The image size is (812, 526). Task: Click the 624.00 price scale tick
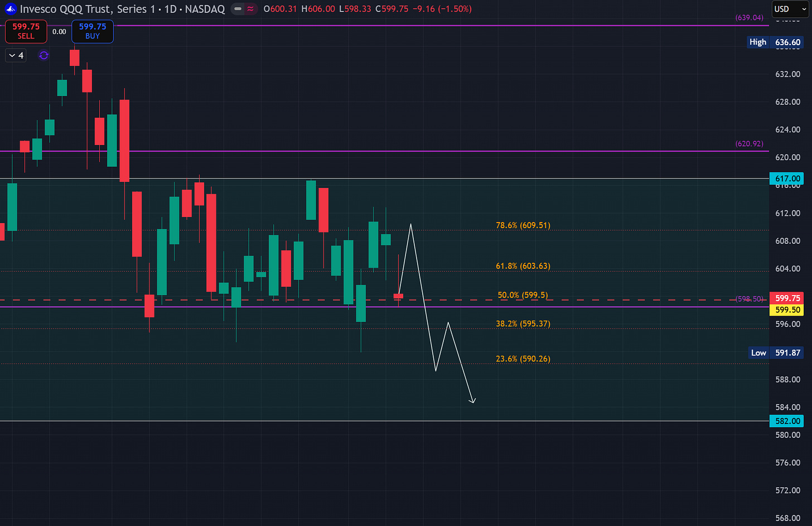(787, 129)
